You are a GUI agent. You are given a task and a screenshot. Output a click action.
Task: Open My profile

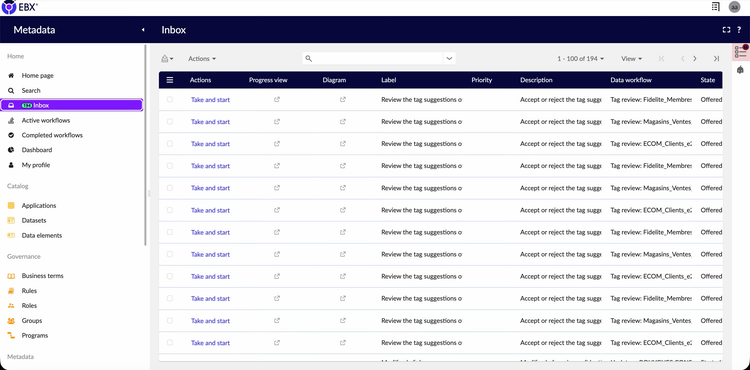click(x=35, y=165)
